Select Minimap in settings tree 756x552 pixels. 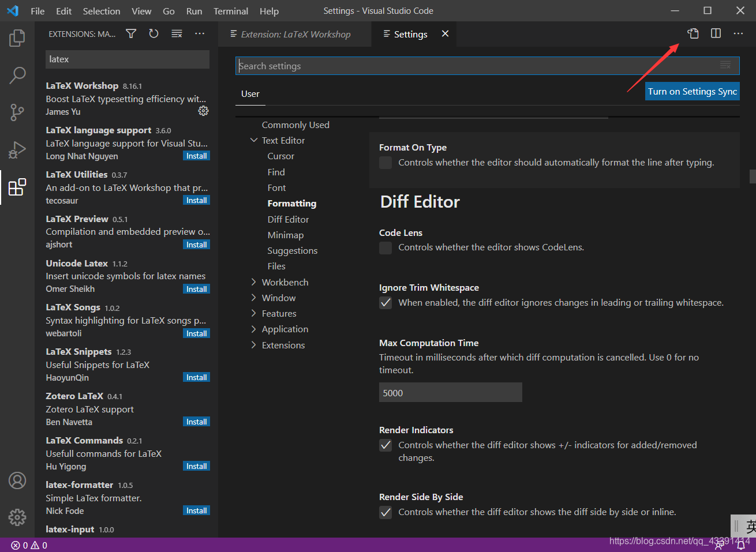(x=286, y=235)
